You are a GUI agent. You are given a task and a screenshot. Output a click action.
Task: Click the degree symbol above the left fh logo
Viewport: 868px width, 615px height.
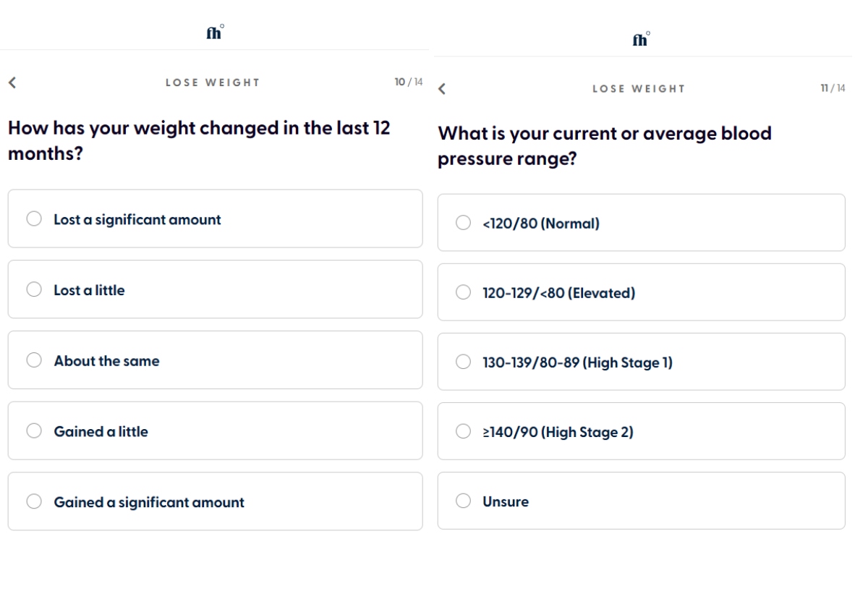pyautogui.click(x=221, y=26)
